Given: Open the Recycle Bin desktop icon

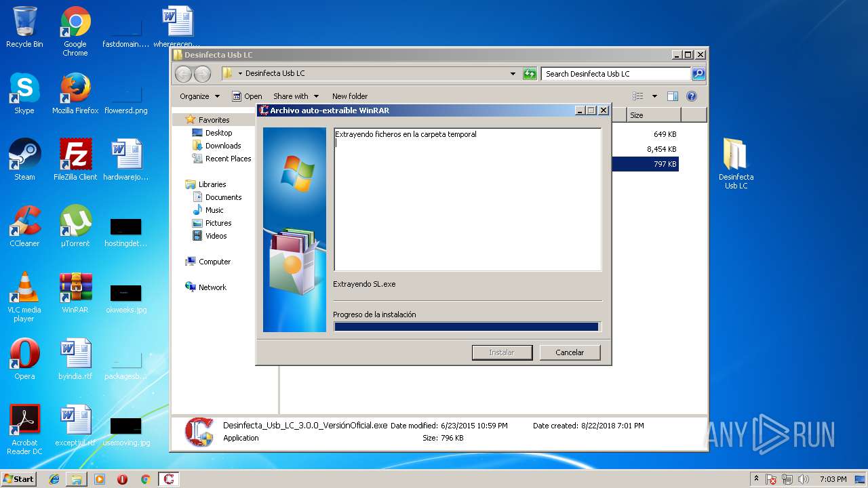Looking at the screenshot, I should [24, 27].
